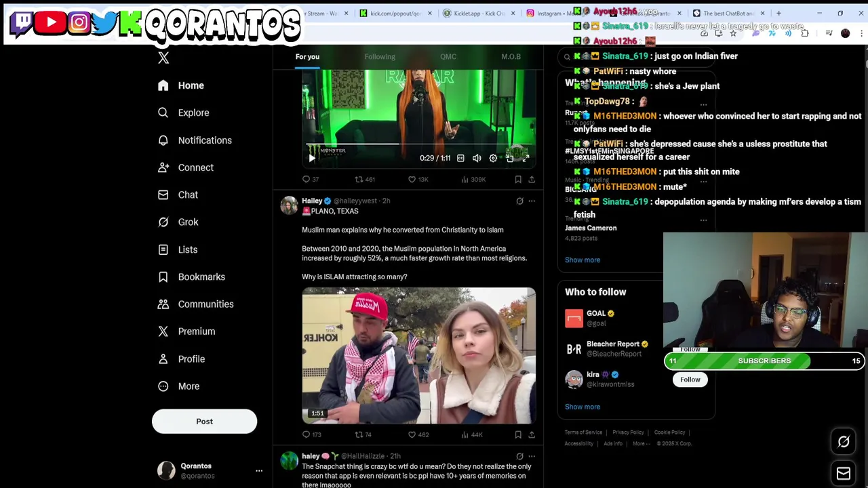The image size is (868, 488).
Task: Open the Grok floating button
Action: [844, 442]
